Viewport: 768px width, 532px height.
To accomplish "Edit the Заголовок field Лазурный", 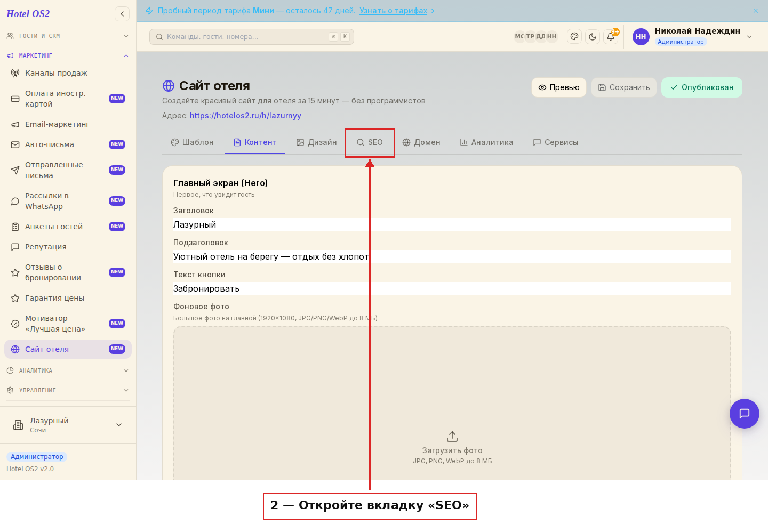I will coord(452,224).
